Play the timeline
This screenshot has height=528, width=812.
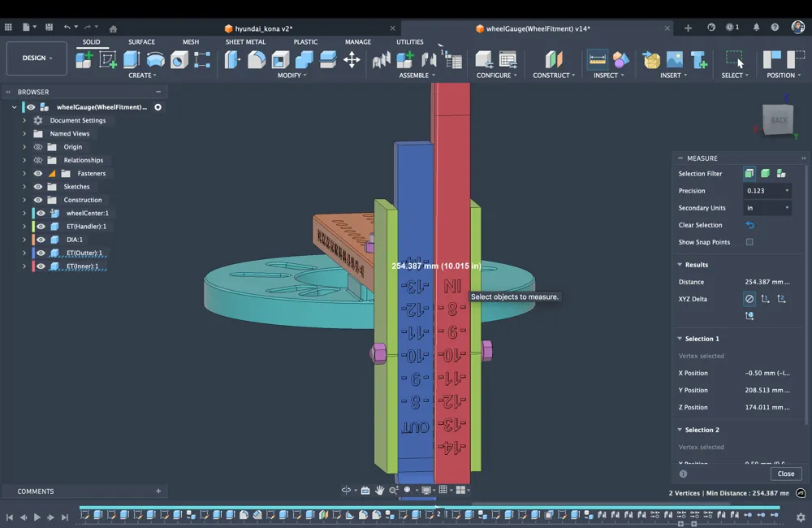[37, 517]
